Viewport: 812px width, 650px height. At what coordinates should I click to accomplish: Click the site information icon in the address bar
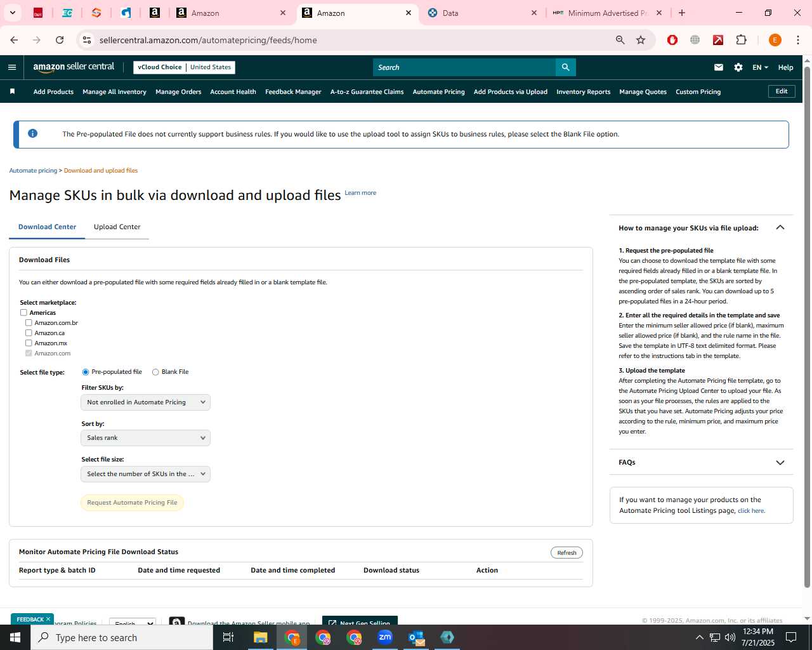pyautogui.click(x=87, y=40)
